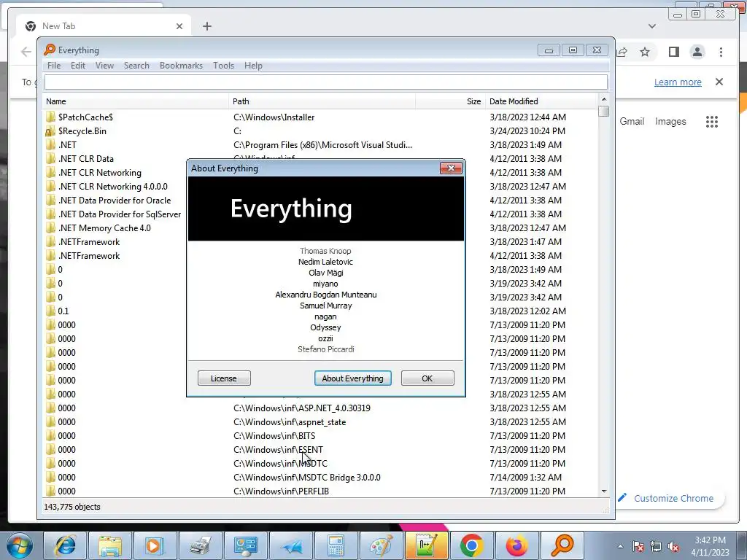Bookmark this page with Chrome's star icon
Viewport: 747px width, 560px height.
tap(645, 52)
